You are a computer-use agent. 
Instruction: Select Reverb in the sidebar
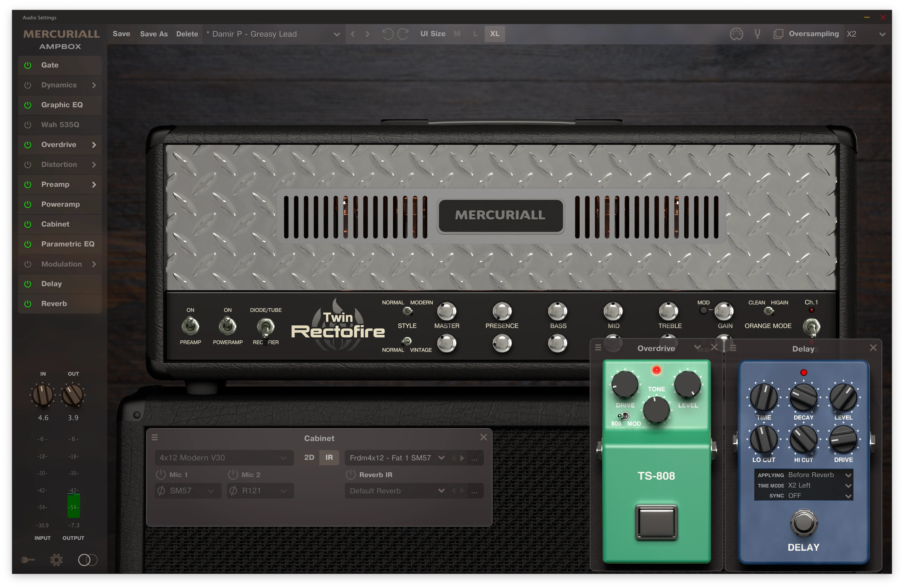60,303
